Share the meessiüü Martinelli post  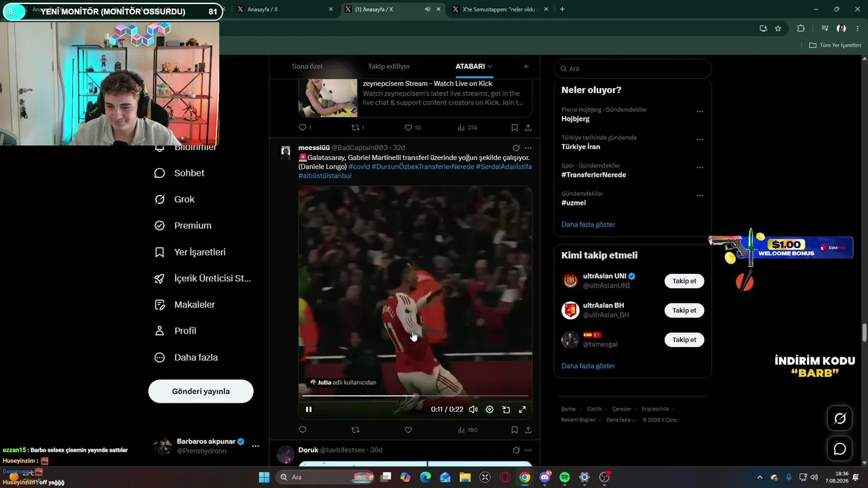click(x=528, y=430)
